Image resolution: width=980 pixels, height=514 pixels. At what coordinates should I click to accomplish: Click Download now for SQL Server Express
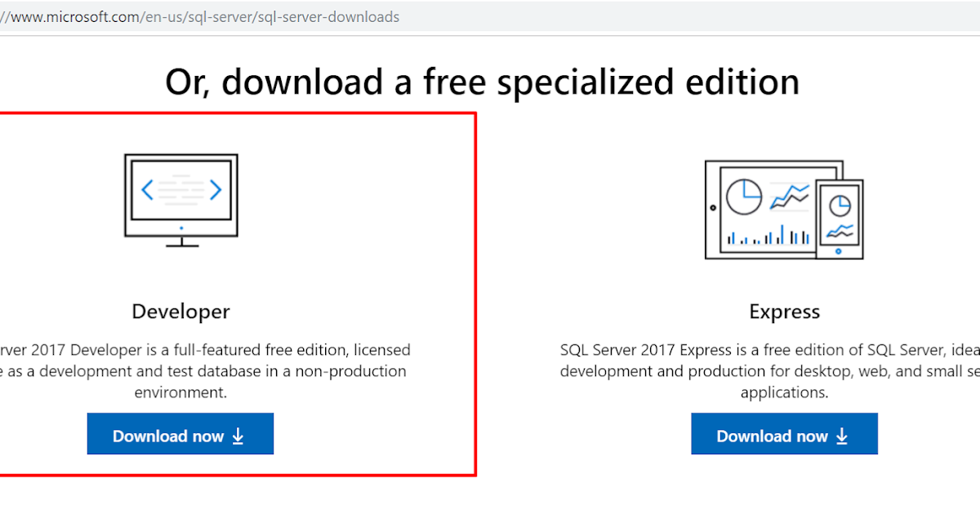point(784,433)
